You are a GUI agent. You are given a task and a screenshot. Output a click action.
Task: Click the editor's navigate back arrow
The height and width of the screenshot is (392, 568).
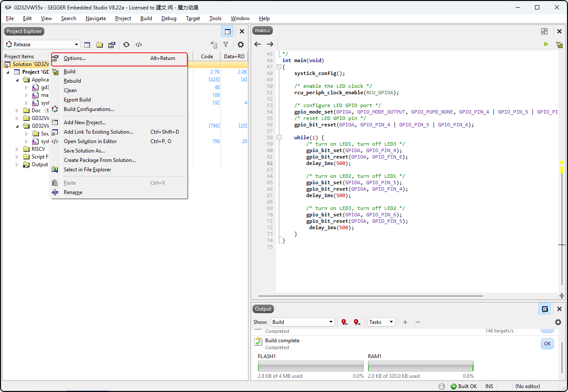click(x=257, y=44)
